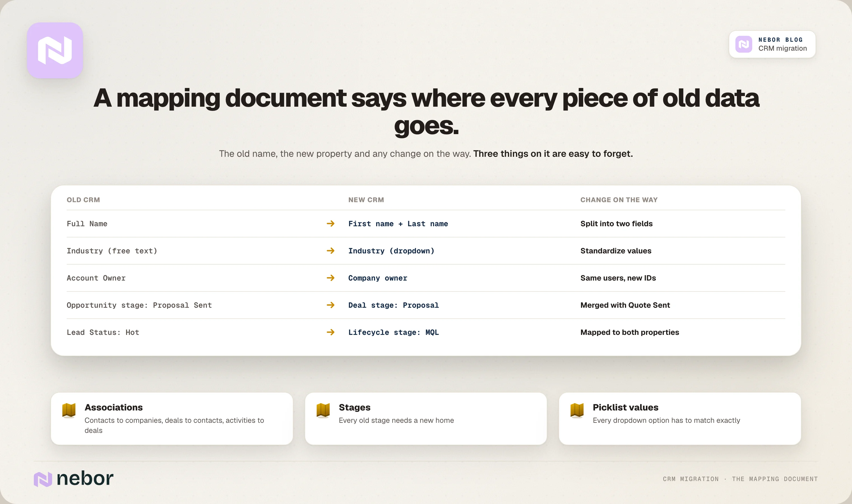The image size is (852, 504).
Task: Select the 'Account Owner' cell
Action: (96, 278)
